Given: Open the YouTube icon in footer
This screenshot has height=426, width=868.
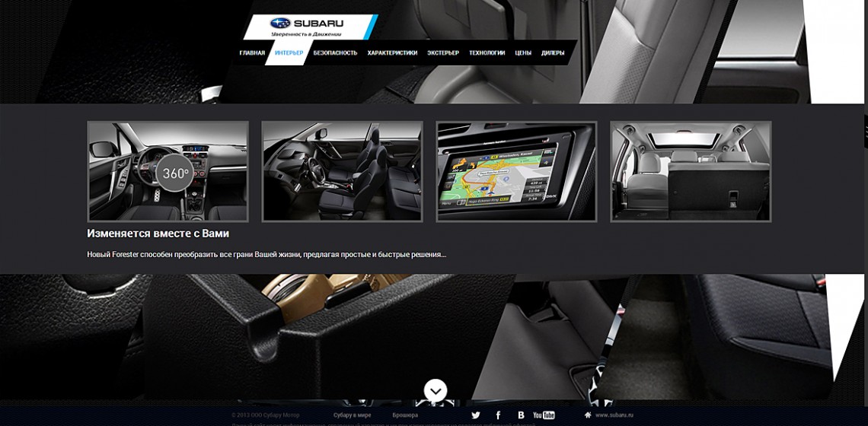Looking at the screenshot, I should coord(544,415).
